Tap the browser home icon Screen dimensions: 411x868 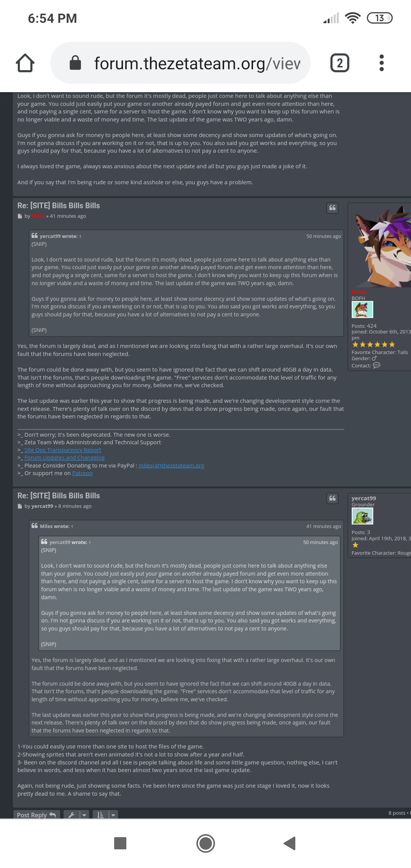pos(25,63)
